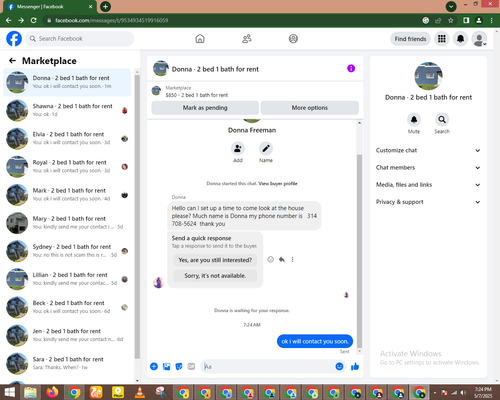This screenshot has width=500, height=400.
Task: Choose a GIF from composer
Action: (x=191, y=366)
